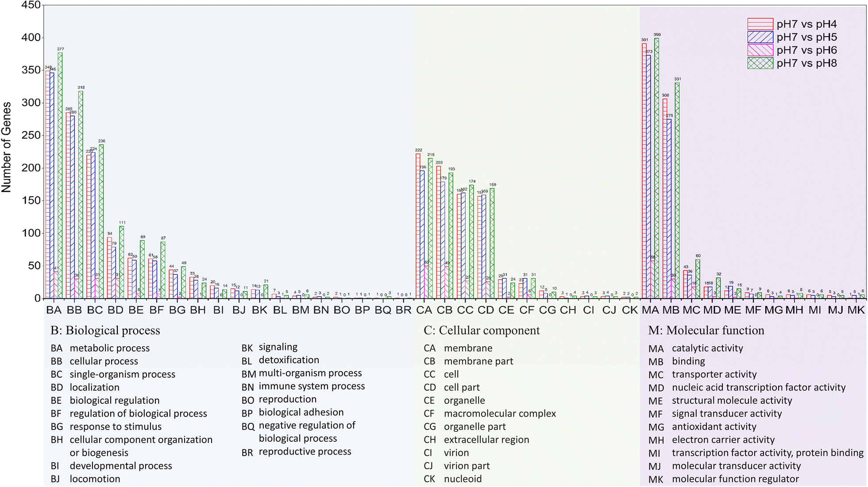Click the 'M: Molecular function' heading
The height and width of the screenshot is (487, 868).
tap(706, 331)
